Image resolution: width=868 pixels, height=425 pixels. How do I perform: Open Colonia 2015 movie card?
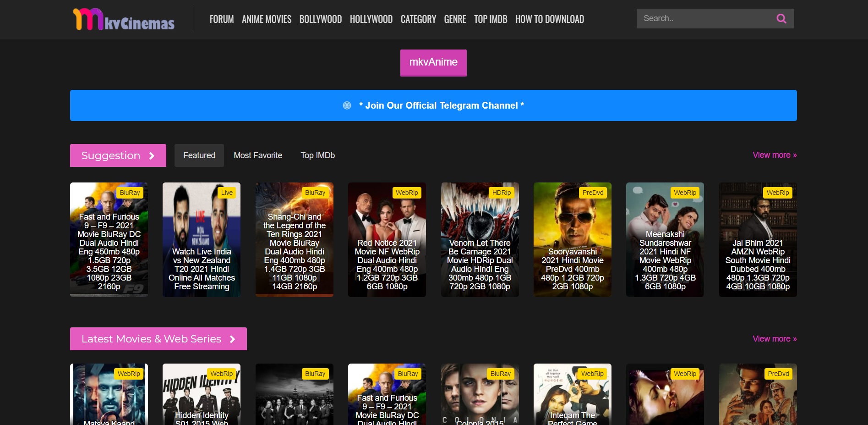pos(480,394)
